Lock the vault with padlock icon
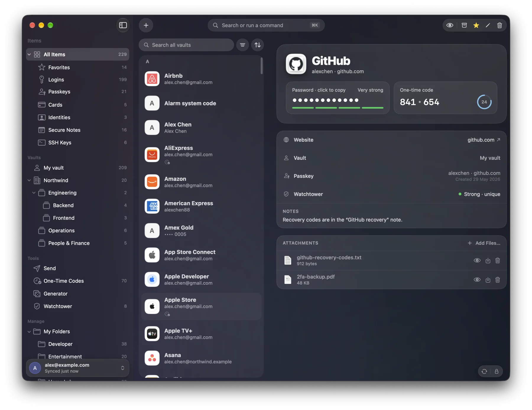 (497, 371)
